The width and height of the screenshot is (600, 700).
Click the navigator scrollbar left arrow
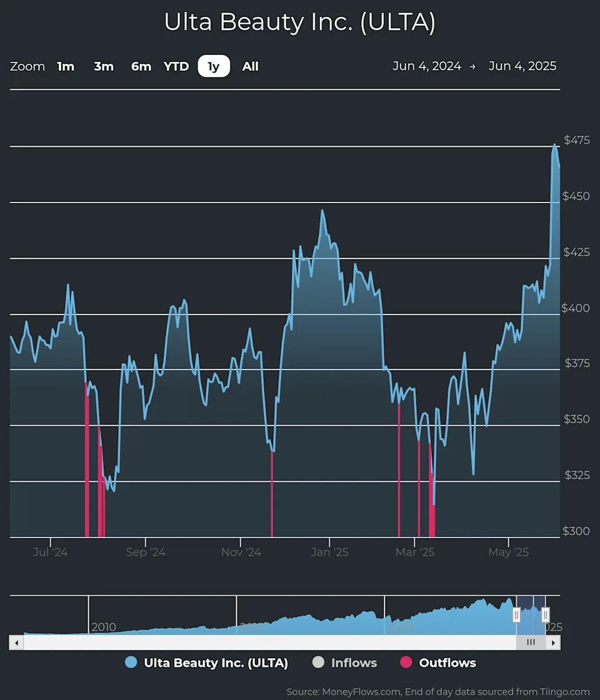click(16, 643)
